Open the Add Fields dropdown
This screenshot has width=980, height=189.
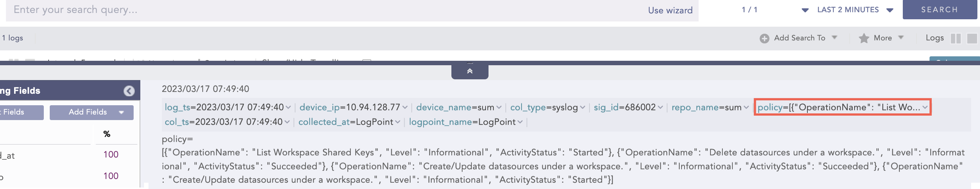[91, 112]
